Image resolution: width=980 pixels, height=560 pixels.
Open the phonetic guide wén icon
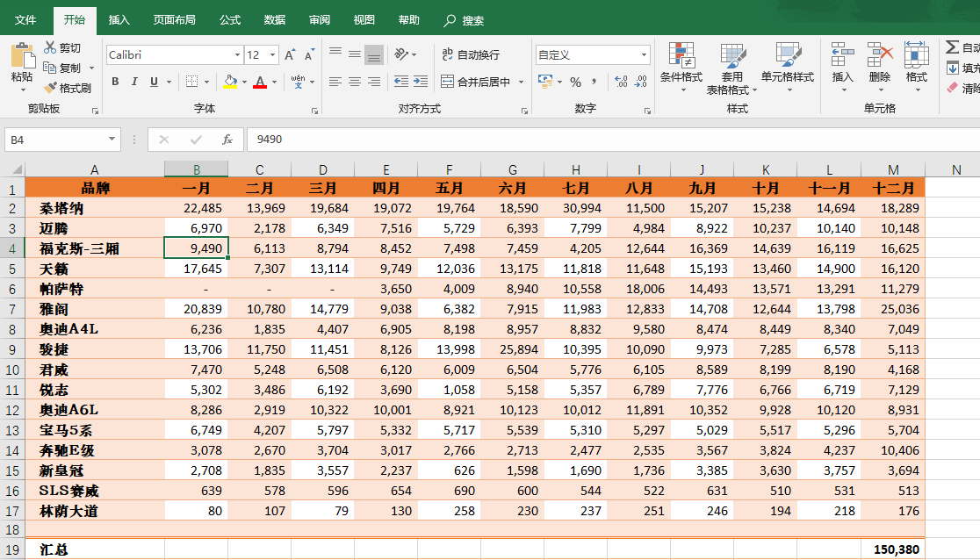[x=298, y=82]
